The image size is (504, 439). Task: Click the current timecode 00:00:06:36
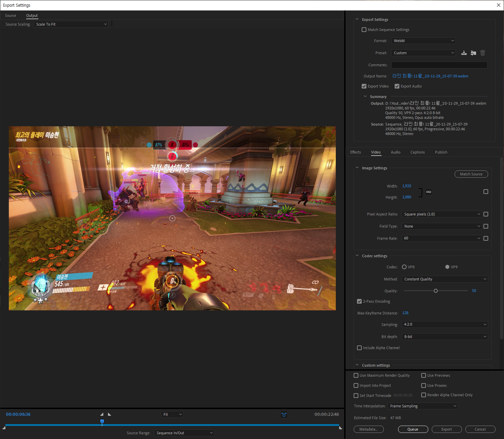[x=18, y=414]
